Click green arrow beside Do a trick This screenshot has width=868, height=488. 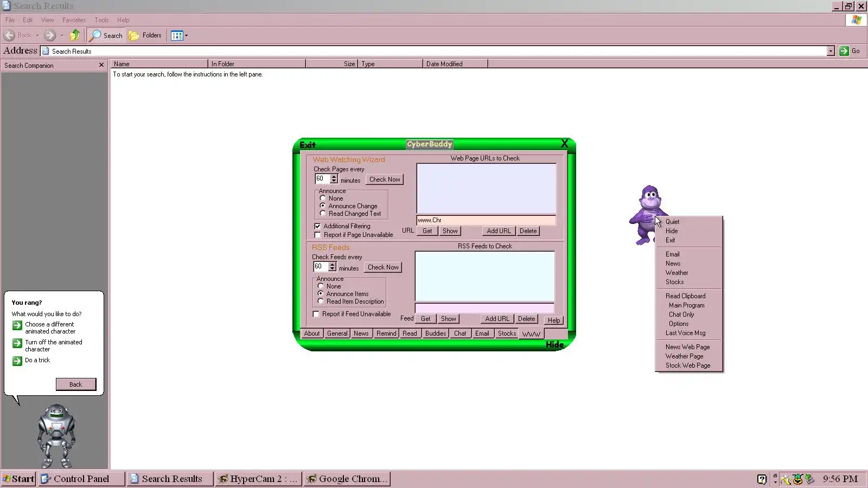17,361
